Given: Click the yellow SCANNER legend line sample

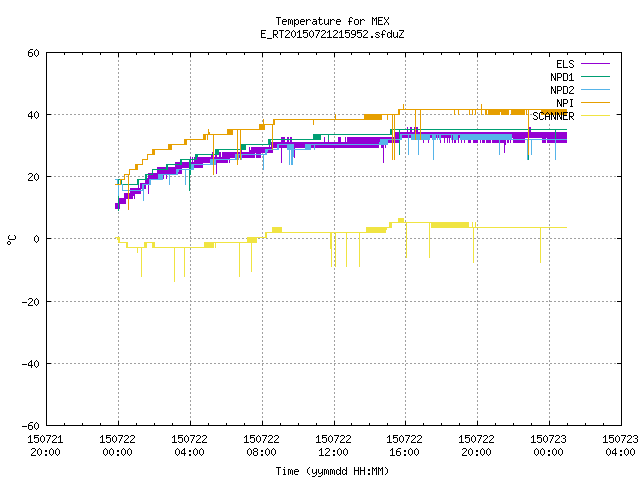Looking at the screenshot, I should coord(595,116).
